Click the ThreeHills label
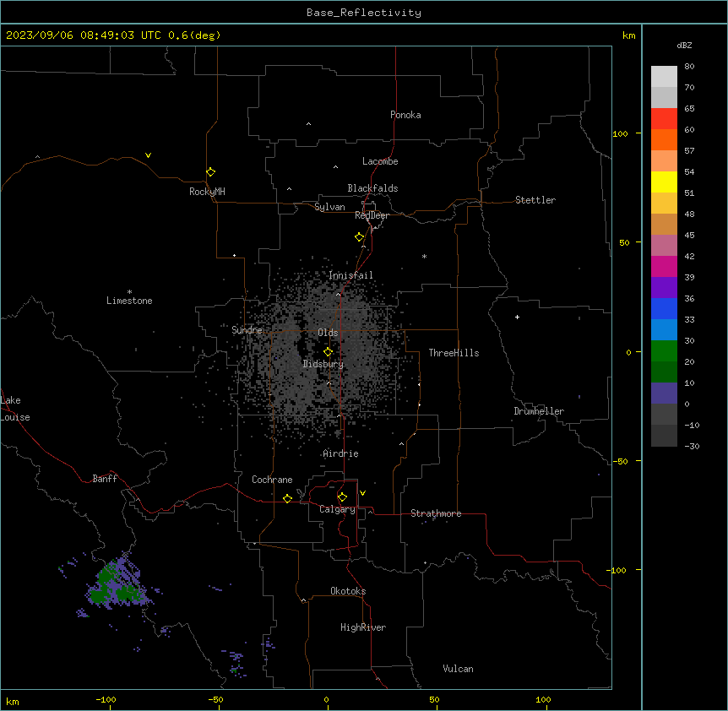This screenshot has height=711, width=728. click(454, 353)
